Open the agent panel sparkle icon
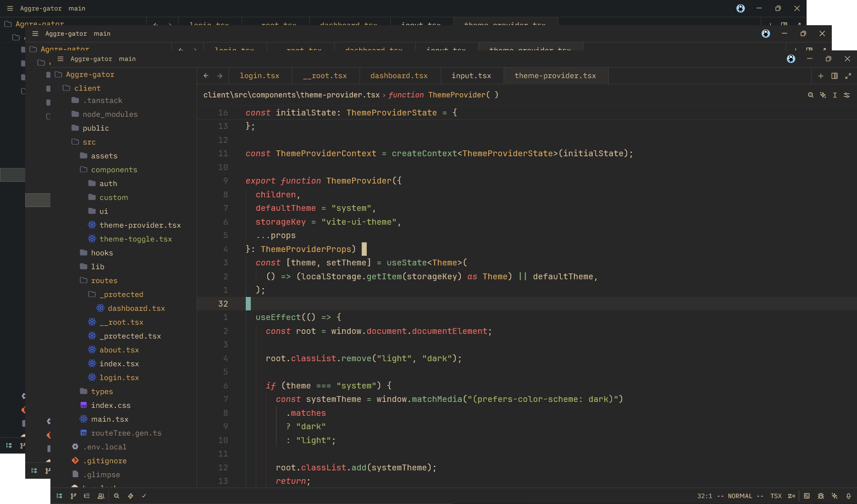 834,496
